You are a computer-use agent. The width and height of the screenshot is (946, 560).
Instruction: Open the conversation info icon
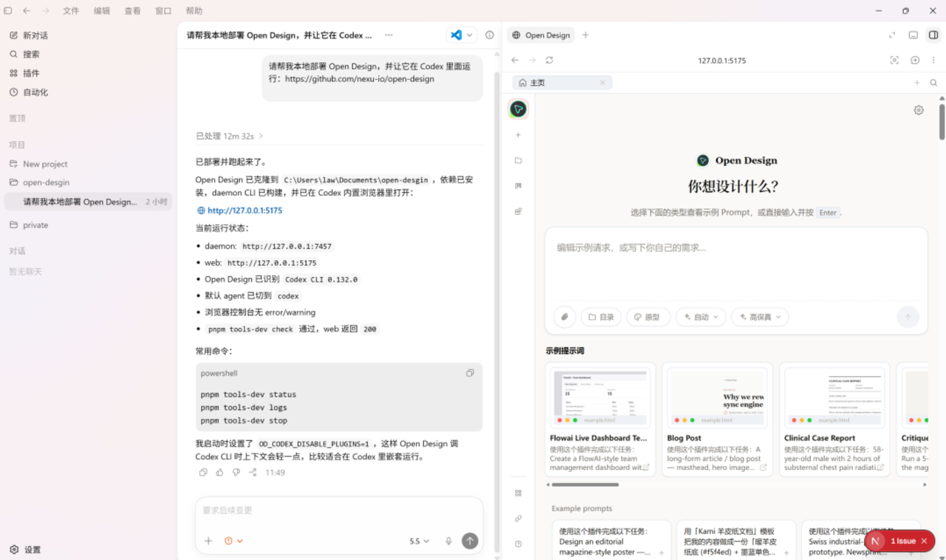(x=489, y=35)
